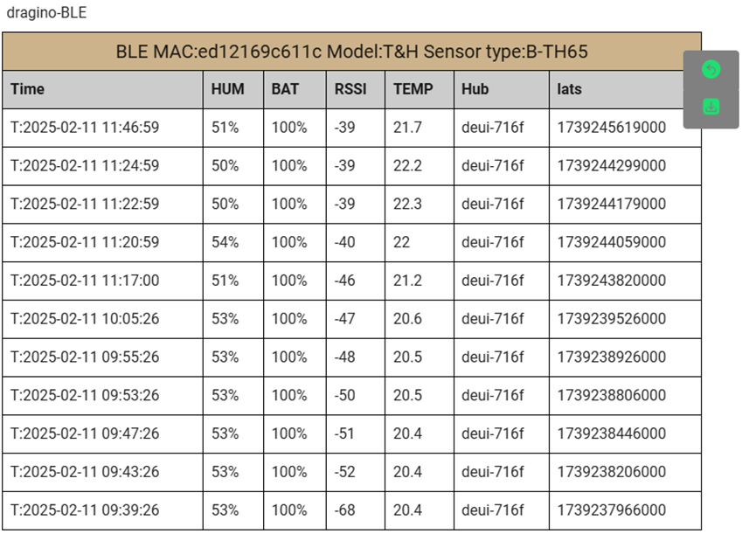Image resolution: width=756 pixels, height=534 pixels.
Task: Click the green download icon
Action: click(x=711, y=107)
